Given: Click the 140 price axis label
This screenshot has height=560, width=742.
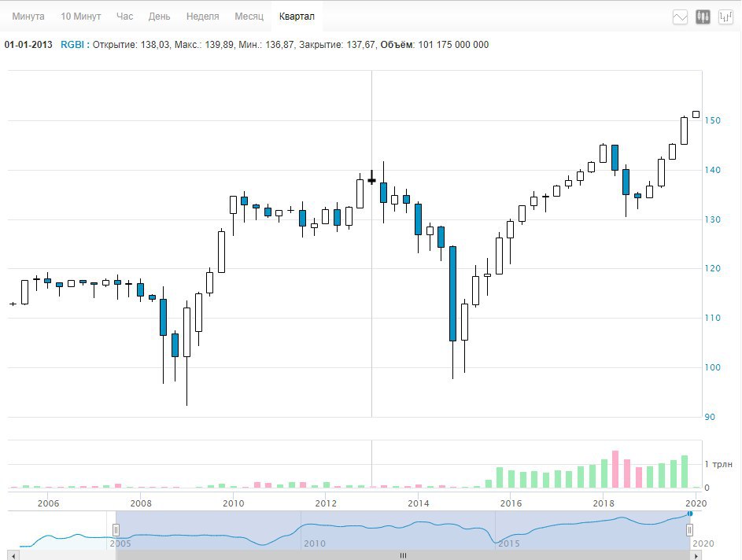Looking at the screenshot, I should 713,170.
